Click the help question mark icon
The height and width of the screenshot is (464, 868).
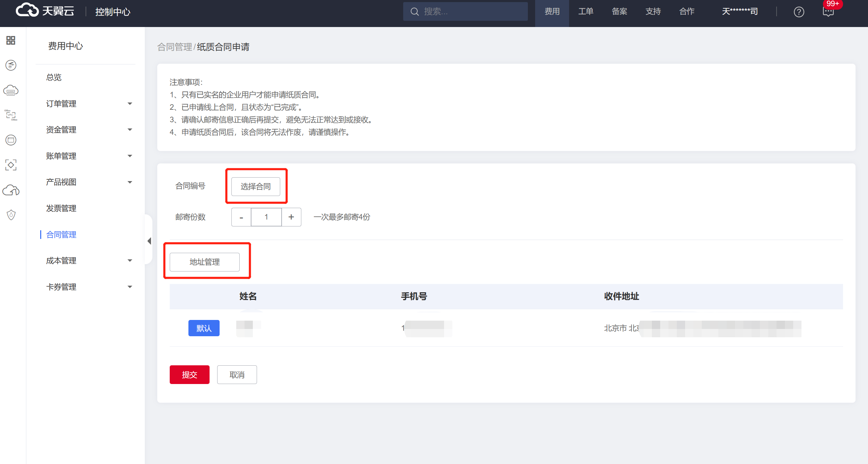799,12
